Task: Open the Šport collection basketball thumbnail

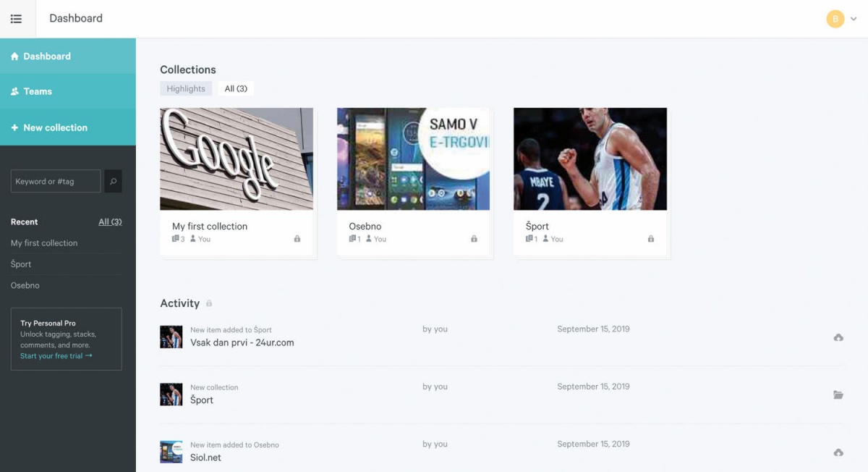Action: 590,159
